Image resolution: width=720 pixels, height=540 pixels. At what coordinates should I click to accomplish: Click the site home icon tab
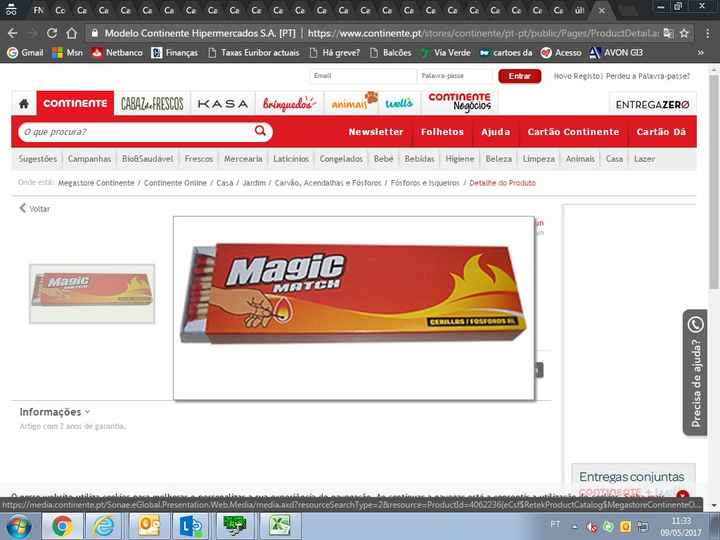(x=24, y=104)
